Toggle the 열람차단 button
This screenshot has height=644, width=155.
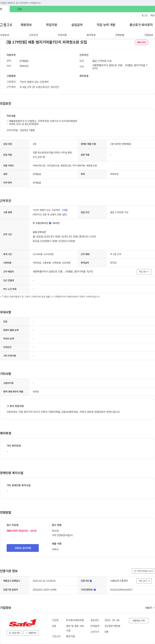point(31,633)
